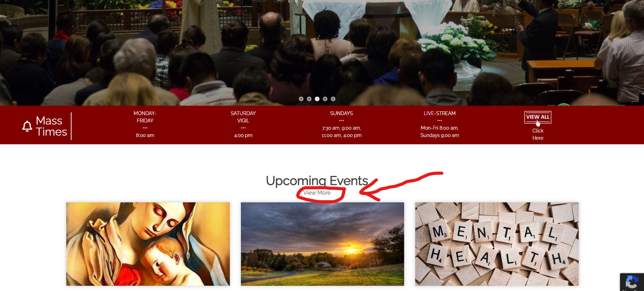Click the reCAPTCHA badge icon
This screenshot has width=644, height=291.
click(x=632, y=282)
